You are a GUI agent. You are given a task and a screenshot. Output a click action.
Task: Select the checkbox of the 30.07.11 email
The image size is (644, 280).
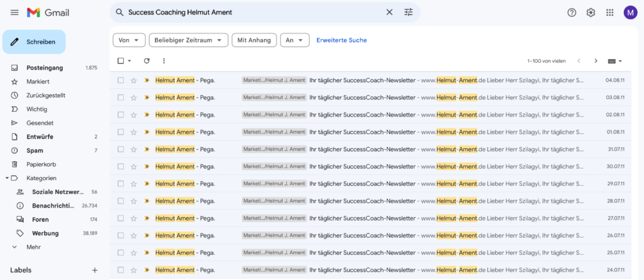point(121,166)
